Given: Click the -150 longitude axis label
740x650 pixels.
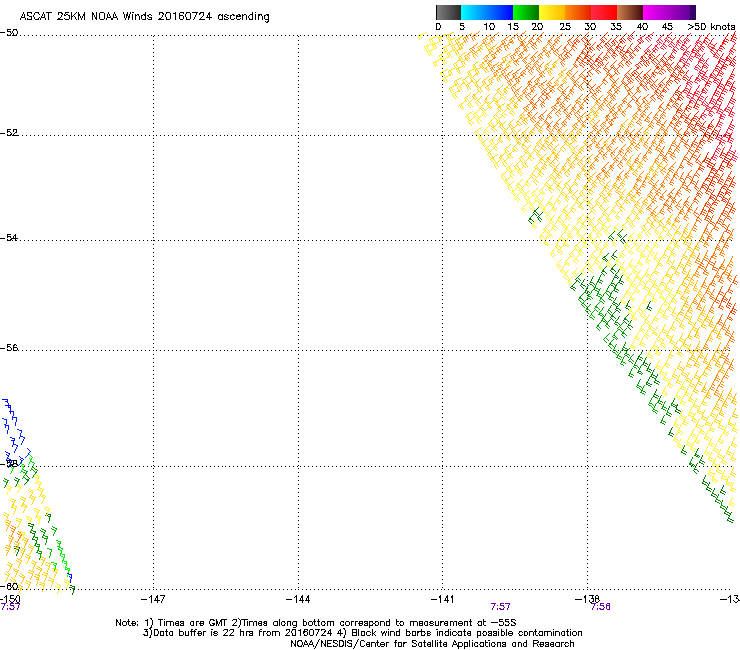Looking at the screenshot, I should coord(10,599).
